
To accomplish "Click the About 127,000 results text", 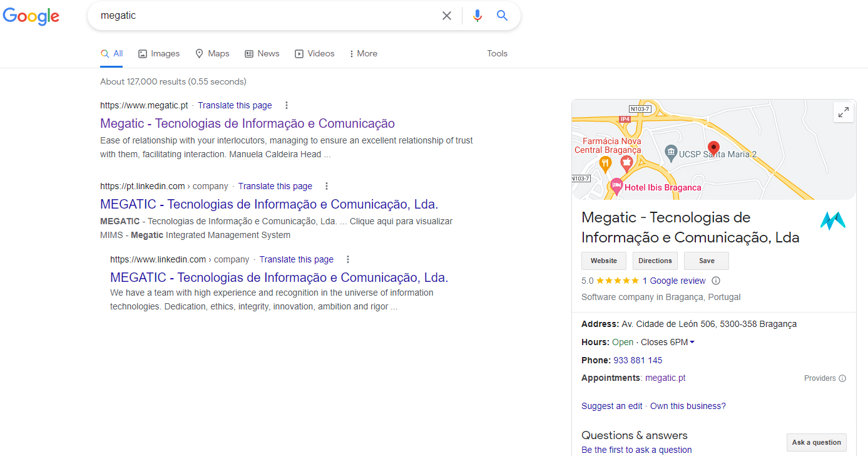I will [173, 81].
